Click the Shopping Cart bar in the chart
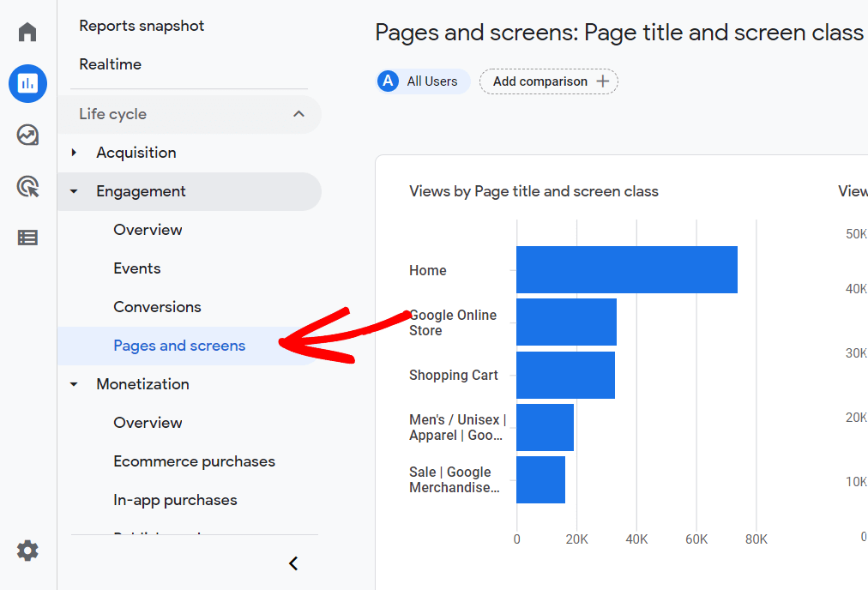The image size is (868, 590). (x=564, y=375)
